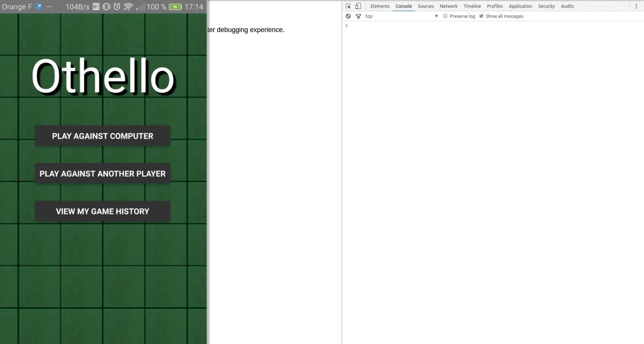Open View My Game History

103,211
